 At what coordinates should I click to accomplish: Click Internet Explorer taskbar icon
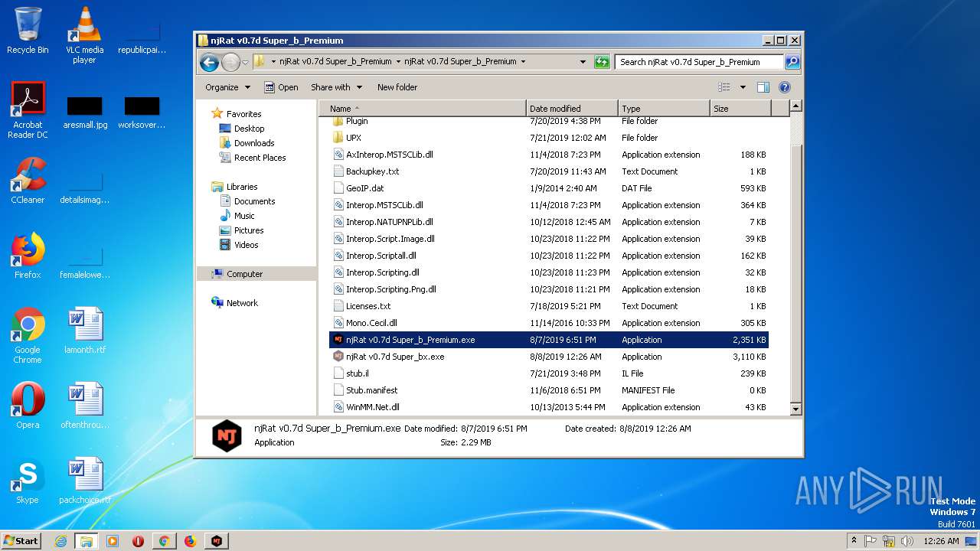(60, 541)
